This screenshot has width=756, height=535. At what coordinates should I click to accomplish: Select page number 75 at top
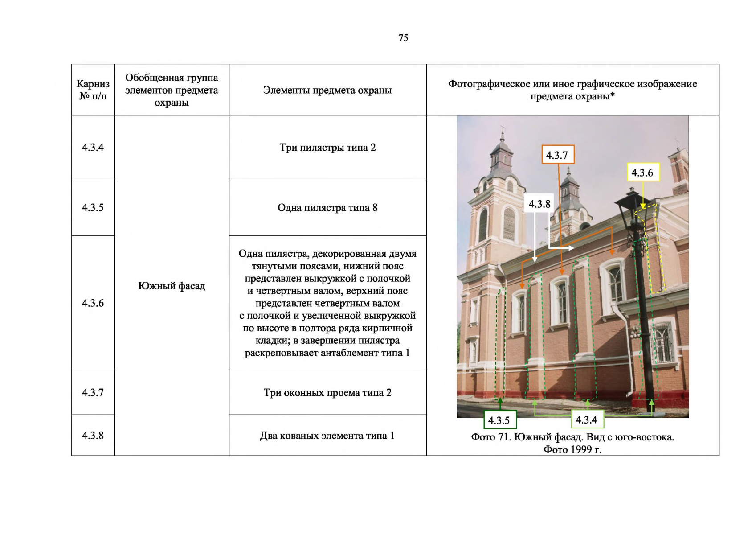[x=403, y=38]
